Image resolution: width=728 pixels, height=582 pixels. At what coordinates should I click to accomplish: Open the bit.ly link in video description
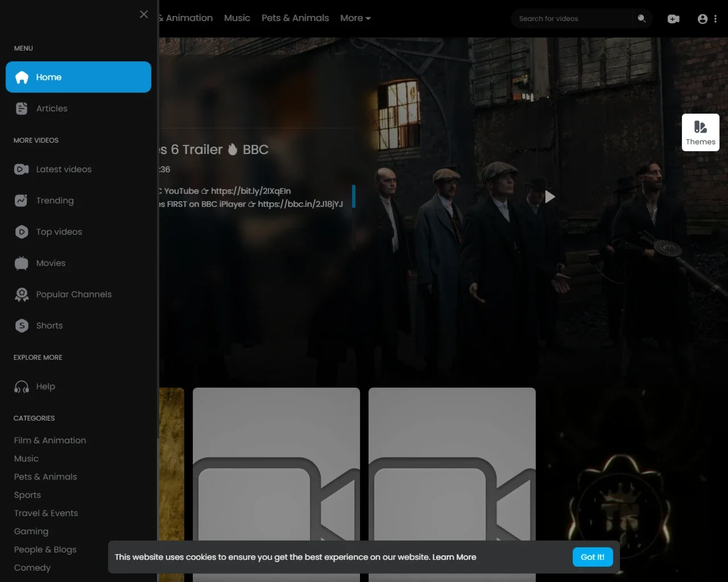point(251,191)
